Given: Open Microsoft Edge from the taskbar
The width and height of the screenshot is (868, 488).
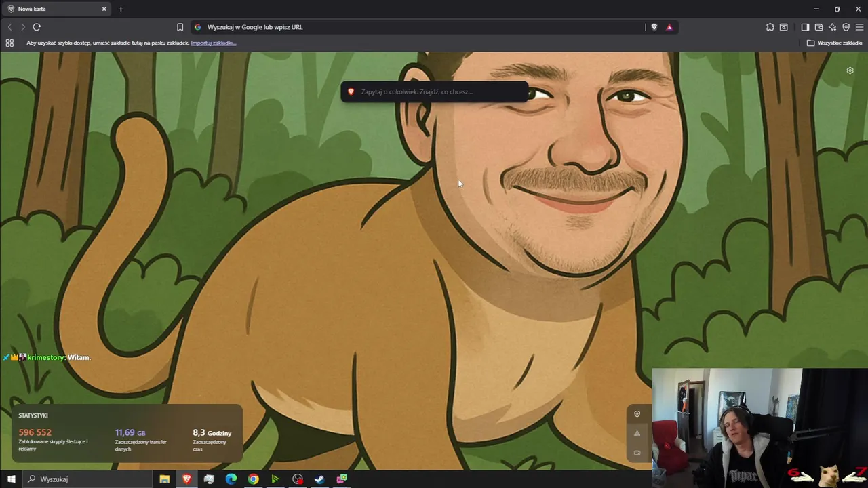Looking at the screenshot, I should [231, 479].
